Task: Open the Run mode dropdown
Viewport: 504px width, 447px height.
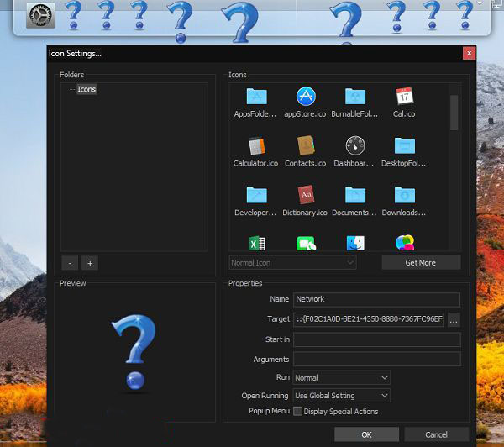Action: tap(342, 377)
